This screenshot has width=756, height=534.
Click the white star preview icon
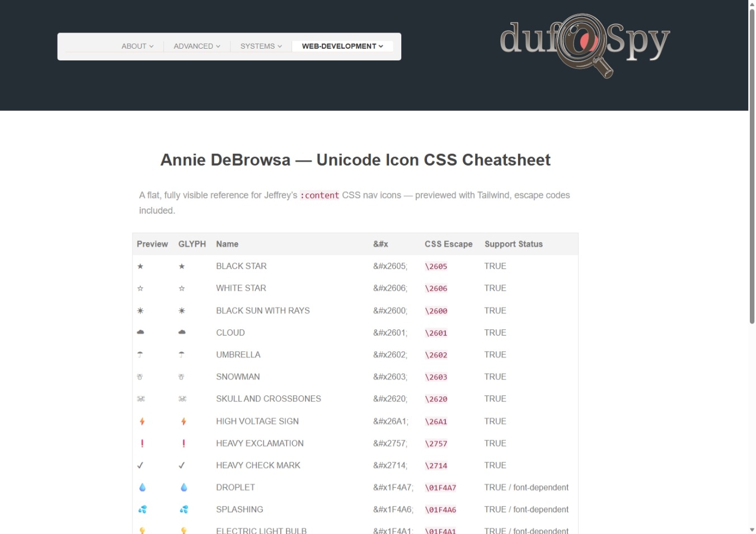140,289
